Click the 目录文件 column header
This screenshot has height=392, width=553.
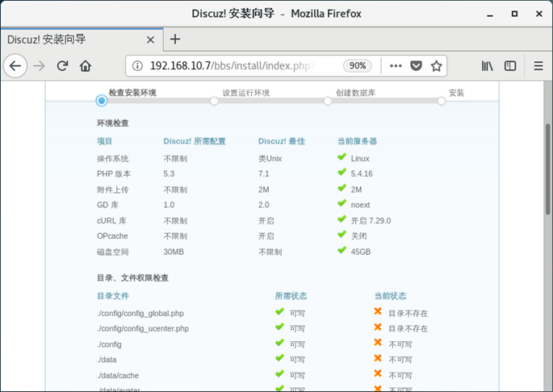click(113, 296)
